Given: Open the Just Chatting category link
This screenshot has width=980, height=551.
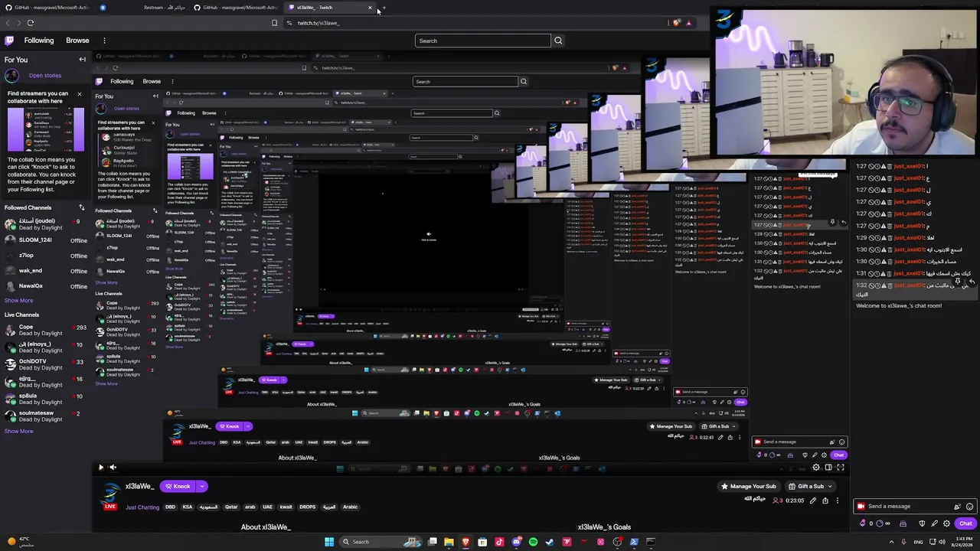Looking at the screenshot, I should [x=142, y=507].
